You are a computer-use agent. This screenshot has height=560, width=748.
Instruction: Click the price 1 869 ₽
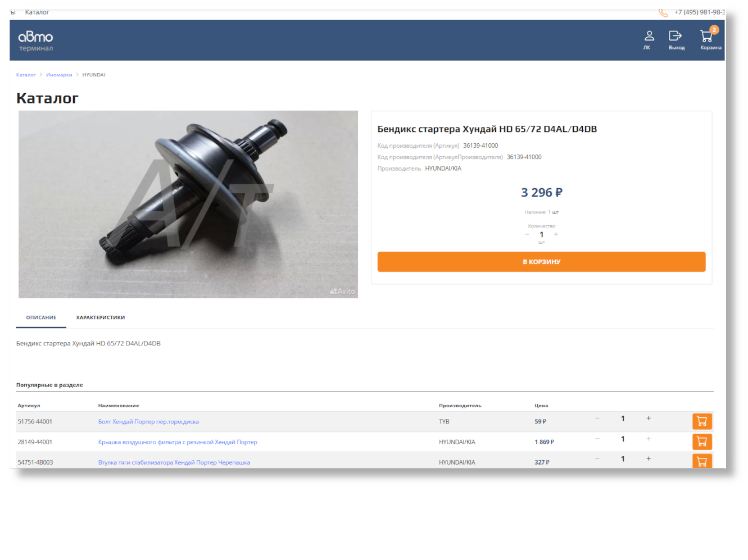[x=544, y=442]
